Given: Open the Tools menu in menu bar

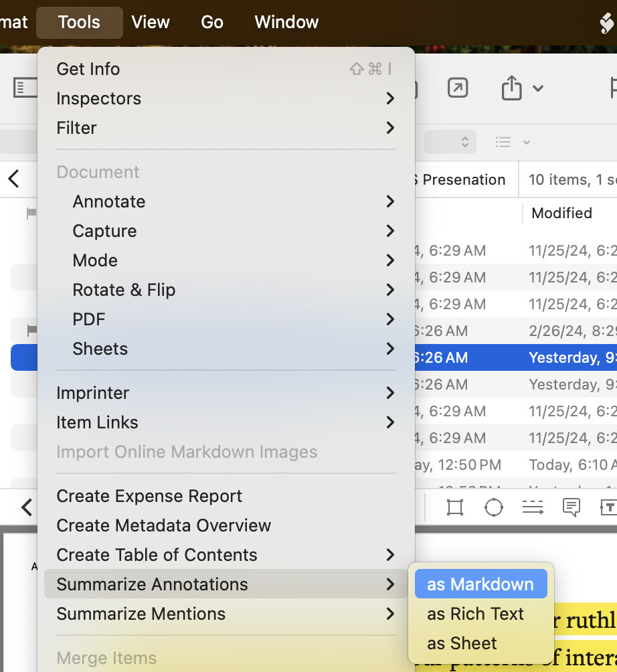Looking at the screenshot, I should (79, 22).
